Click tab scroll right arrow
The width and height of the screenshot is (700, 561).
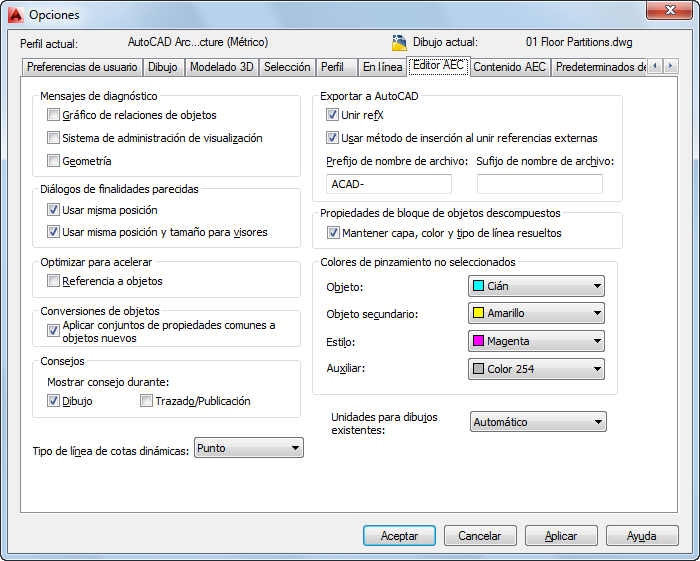click(670, 66)
